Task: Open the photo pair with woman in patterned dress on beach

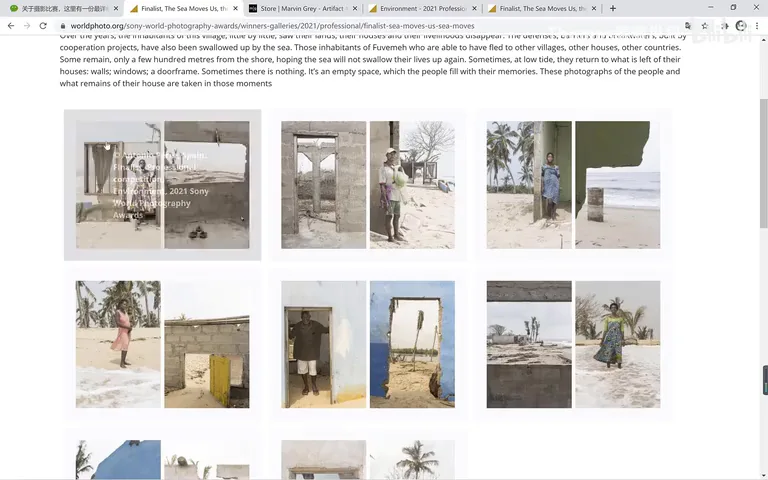Action: pos(574,344)
